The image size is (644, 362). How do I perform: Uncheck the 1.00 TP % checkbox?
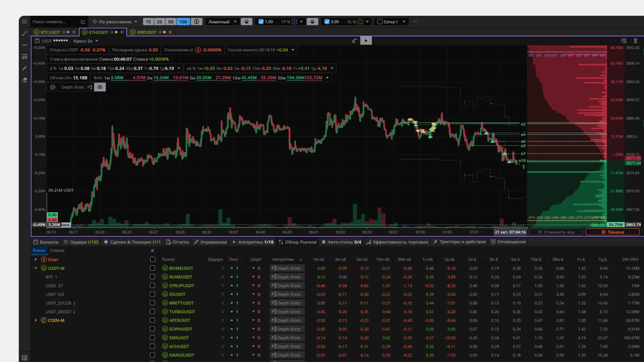click(x=261, y=21)
